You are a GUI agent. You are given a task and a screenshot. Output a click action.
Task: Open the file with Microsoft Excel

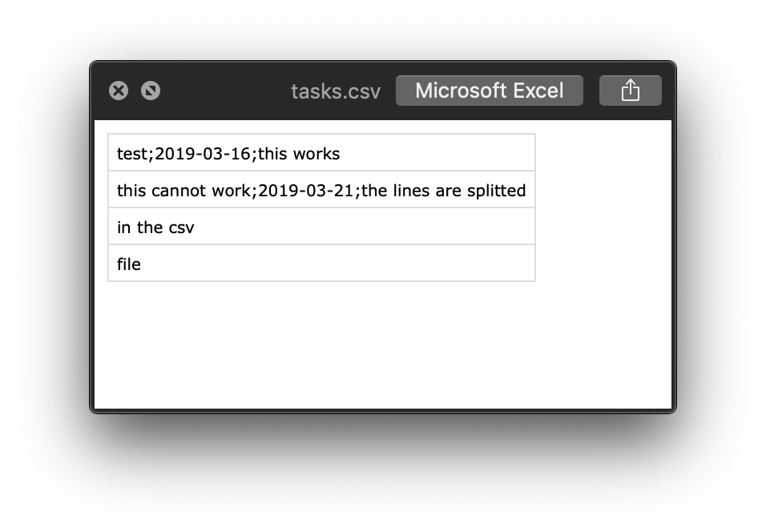[x=490, y=90]
